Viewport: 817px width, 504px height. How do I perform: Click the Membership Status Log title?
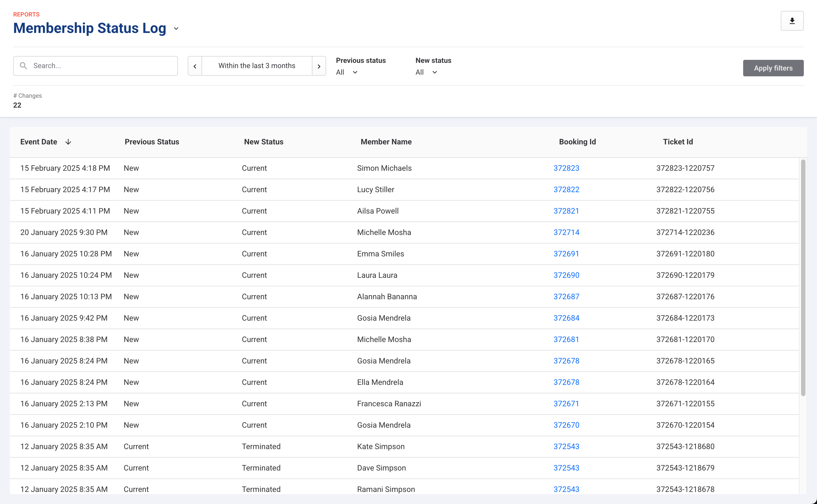point(90,28)
